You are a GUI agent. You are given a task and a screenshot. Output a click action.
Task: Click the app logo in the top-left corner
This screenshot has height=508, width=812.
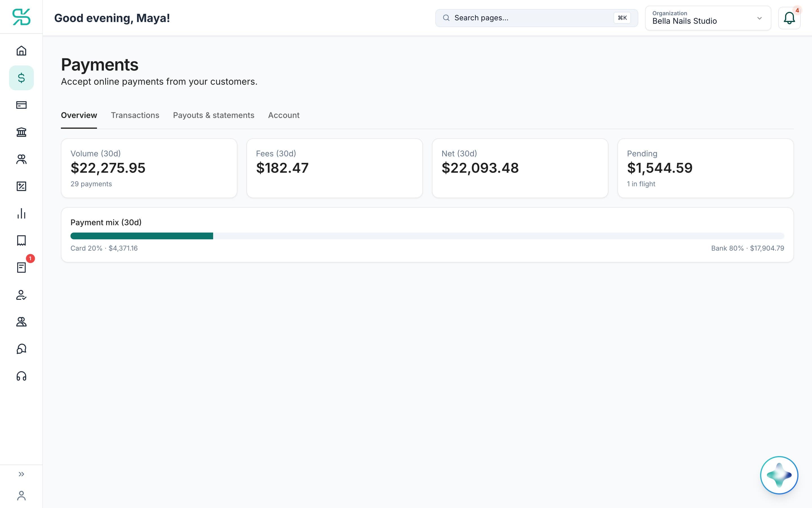pyautogui.click(x=21, y=17)
